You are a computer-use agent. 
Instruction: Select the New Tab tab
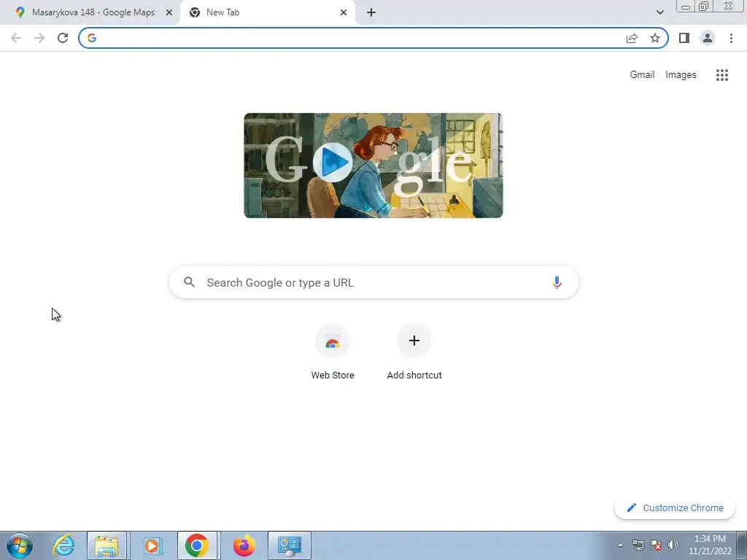click(267, 12)
